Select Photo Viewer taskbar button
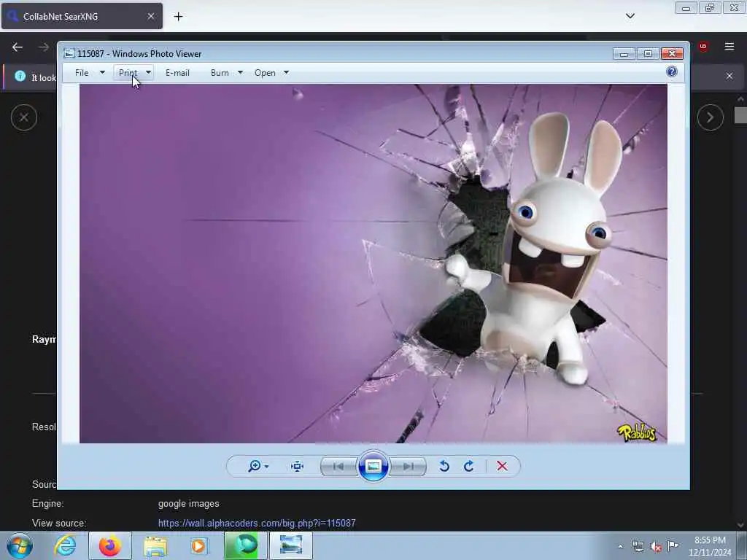This screenshot has height=560, width=747. 291,545
